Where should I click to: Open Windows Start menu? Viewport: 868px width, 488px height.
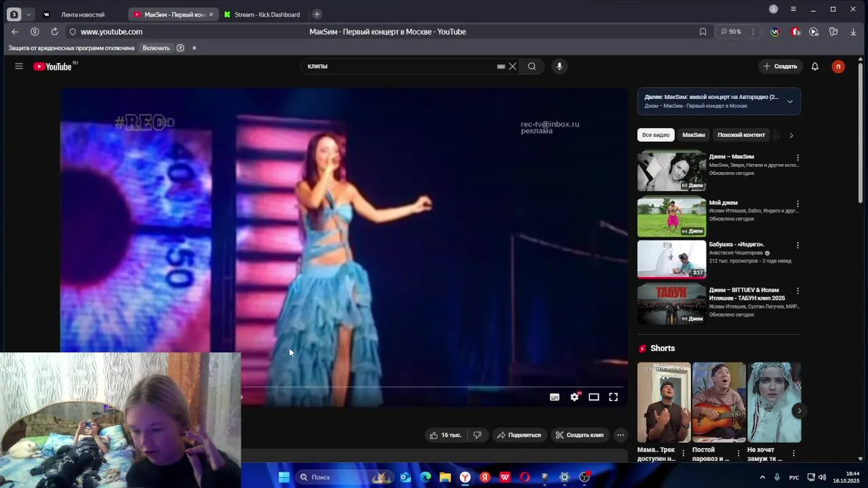point(284,477)
